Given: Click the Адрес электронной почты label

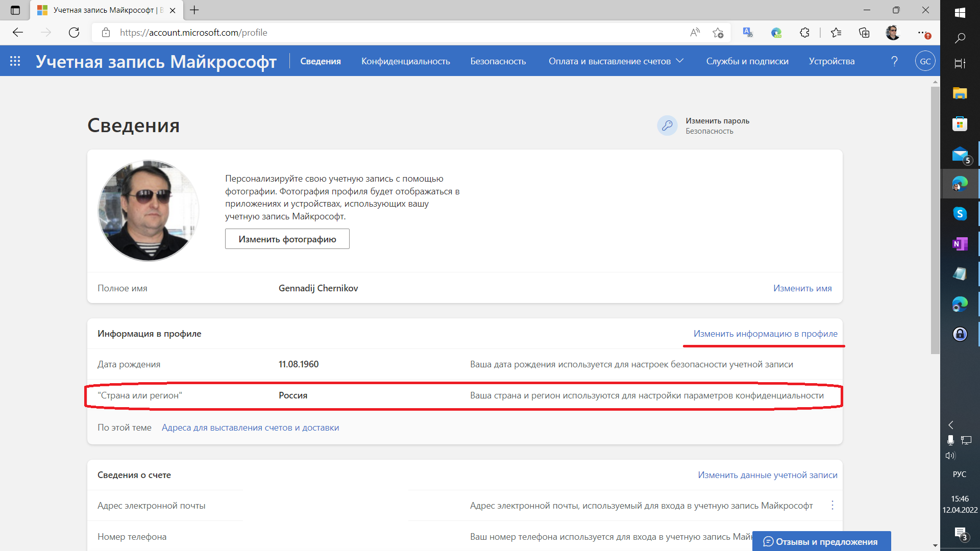Looking at the screenshot, I should 152,506.
